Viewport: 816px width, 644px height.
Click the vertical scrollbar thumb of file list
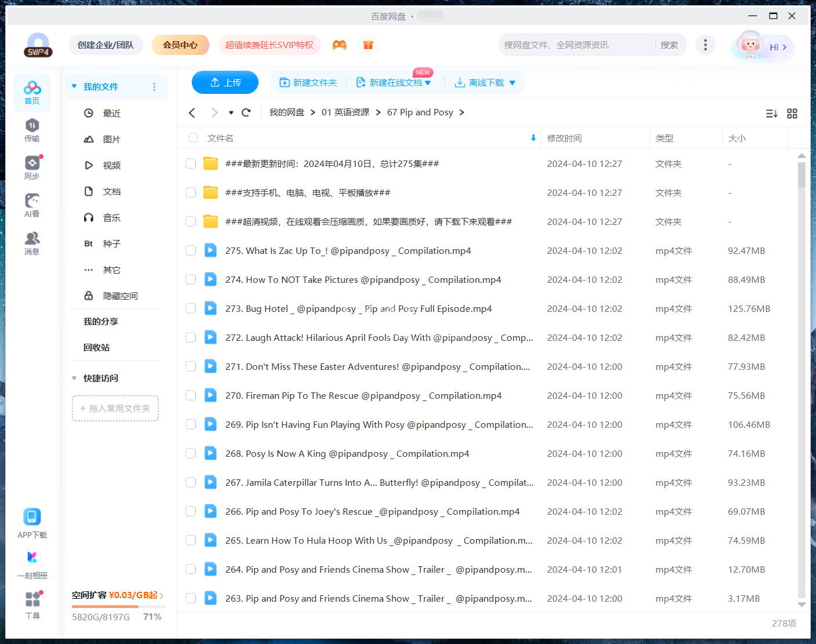pyautogui.click(x=802, y=174)
